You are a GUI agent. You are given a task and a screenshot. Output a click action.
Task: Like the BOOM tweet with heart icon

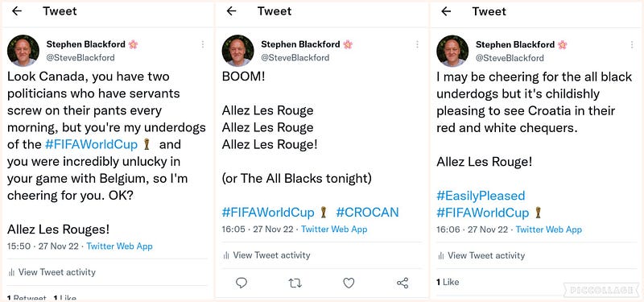349,283
